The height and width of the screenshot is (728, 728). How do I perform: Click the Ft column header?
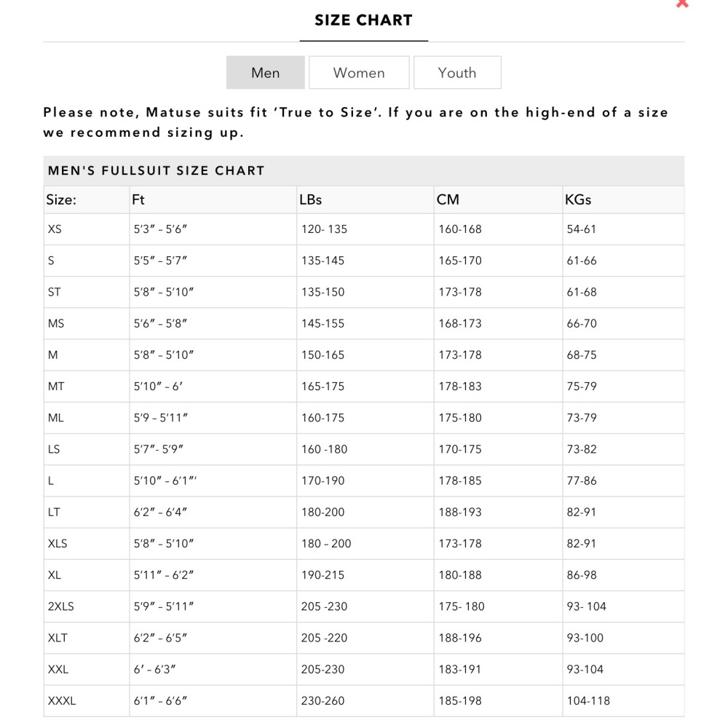[138, 199]
